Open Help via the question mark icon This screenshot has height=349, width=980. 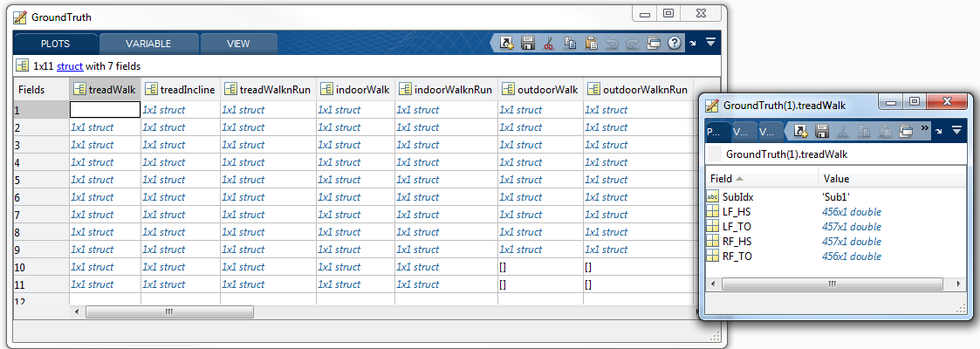[x=674, y=43]
